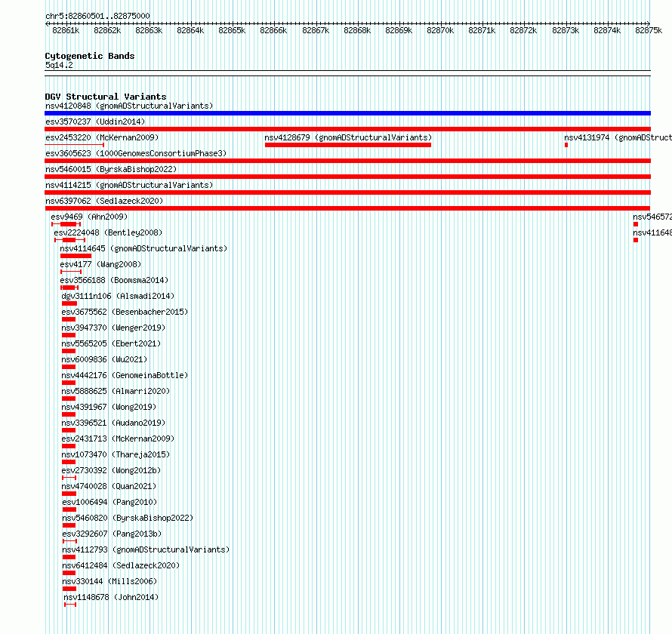The image size is (672, 634).
Task: Click the 82864k ruler position
Action: click(190, 30)
